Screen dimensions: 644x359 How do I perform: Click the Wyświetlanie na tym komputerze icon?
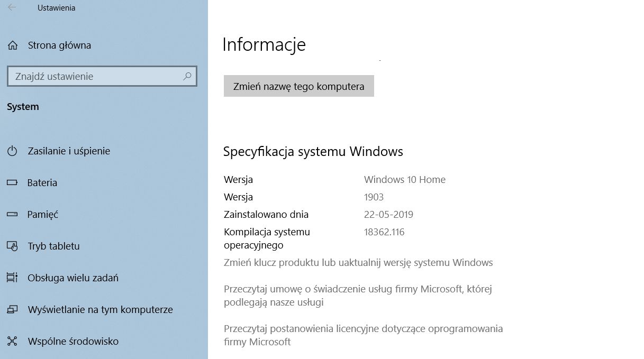(x=12, y=310)
